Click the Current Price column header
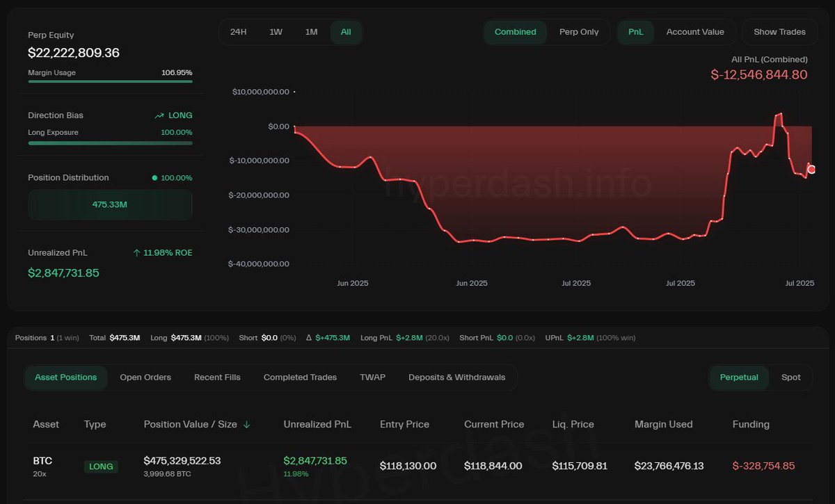The image size is (835, 504). [x=494, y=424]
